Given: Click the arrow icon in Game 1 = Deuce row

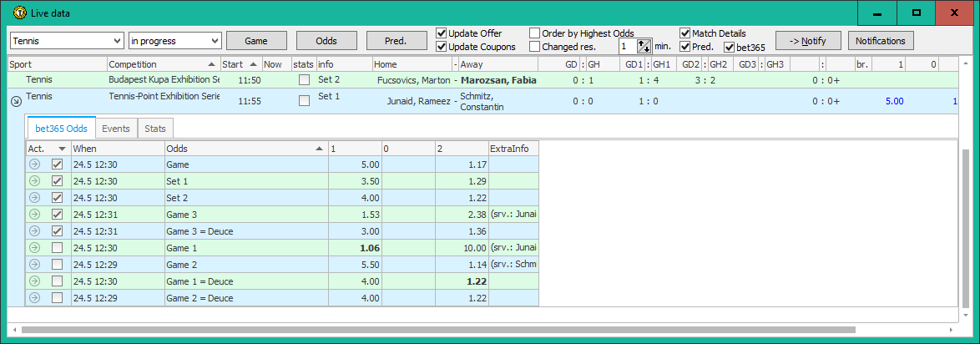Looking at the screenshot, I should [35, 281].
